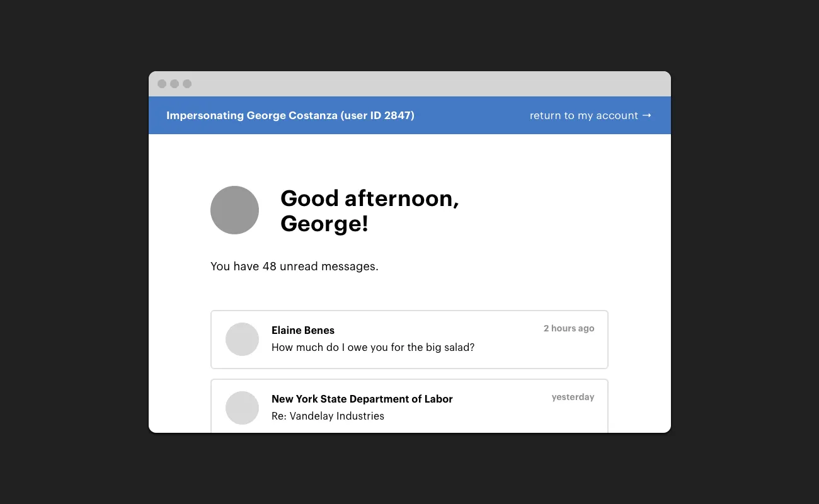Image resolution: width=819 pixels, height=504 pixels.
Task: Click the "Good afternoon, George!" heading
Action: 369,210
